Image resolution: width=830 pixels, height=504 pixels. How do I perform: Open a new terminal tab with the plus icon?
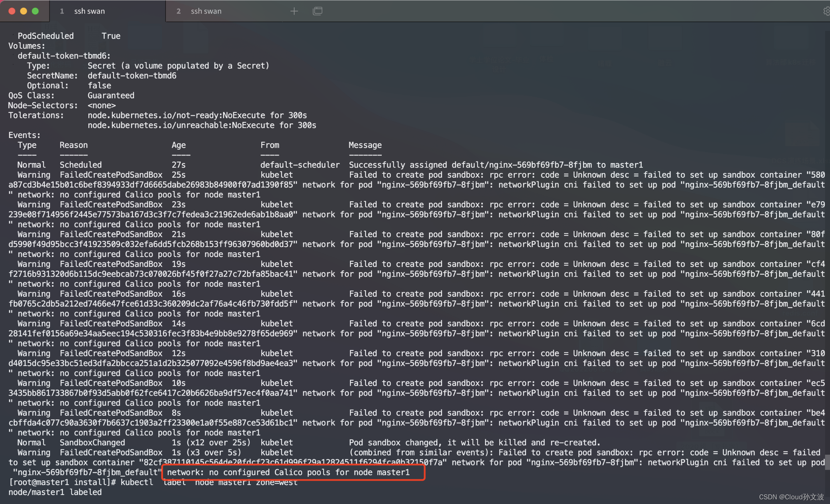tap(294, 11)
